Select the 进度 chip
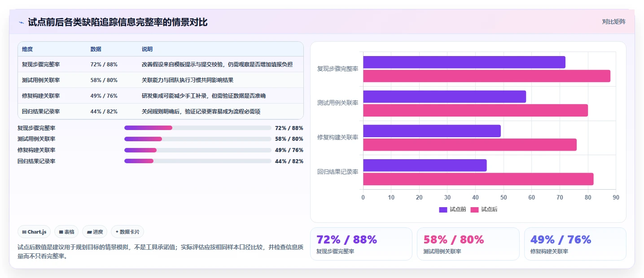 click(95, 232)
